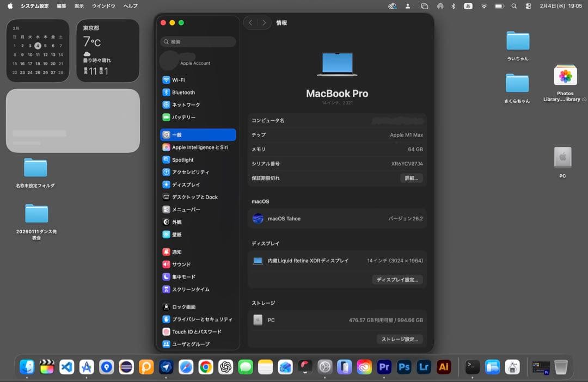588x382 pixels.
Task: Open Photoshop from the Dock
Action: [x=404, y=367]
